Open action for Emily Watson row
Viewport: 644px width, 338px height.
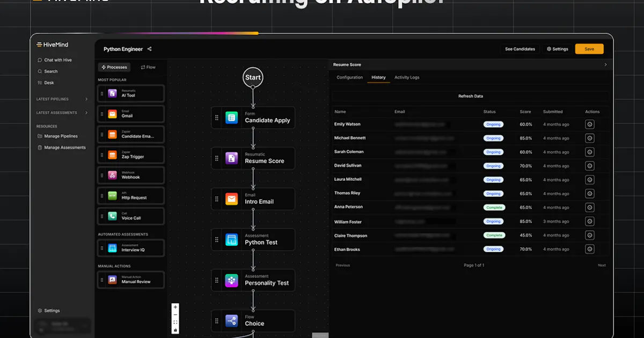click(590, 124)
